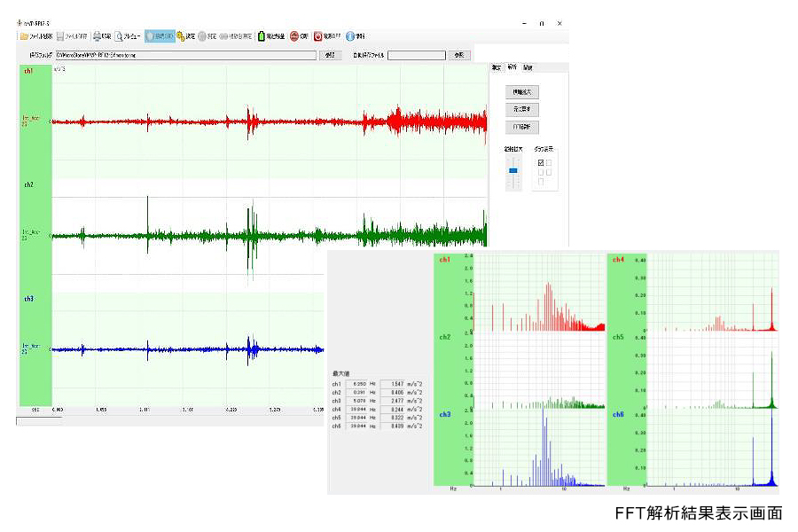Open info via the blue information icon
This screenshot has width=798, height=532.
pos(349,36)
